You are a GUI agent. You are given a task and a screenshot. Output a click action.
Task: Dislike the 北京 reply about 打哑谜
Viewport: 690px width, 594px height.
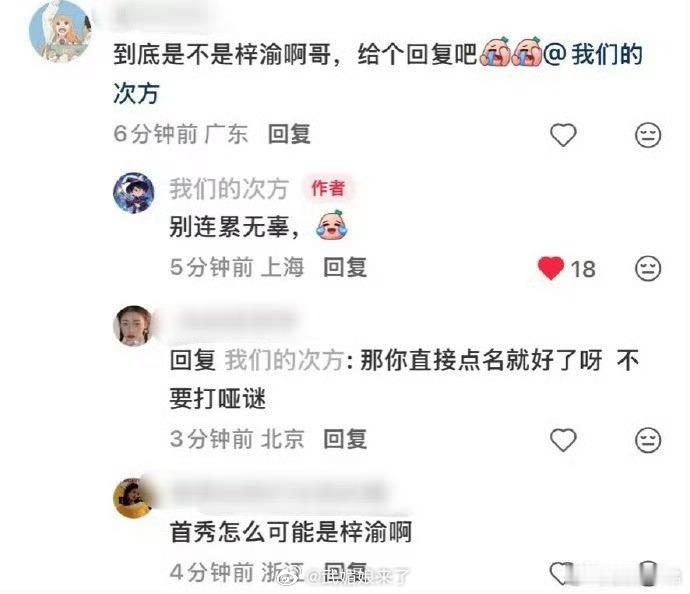648,440
